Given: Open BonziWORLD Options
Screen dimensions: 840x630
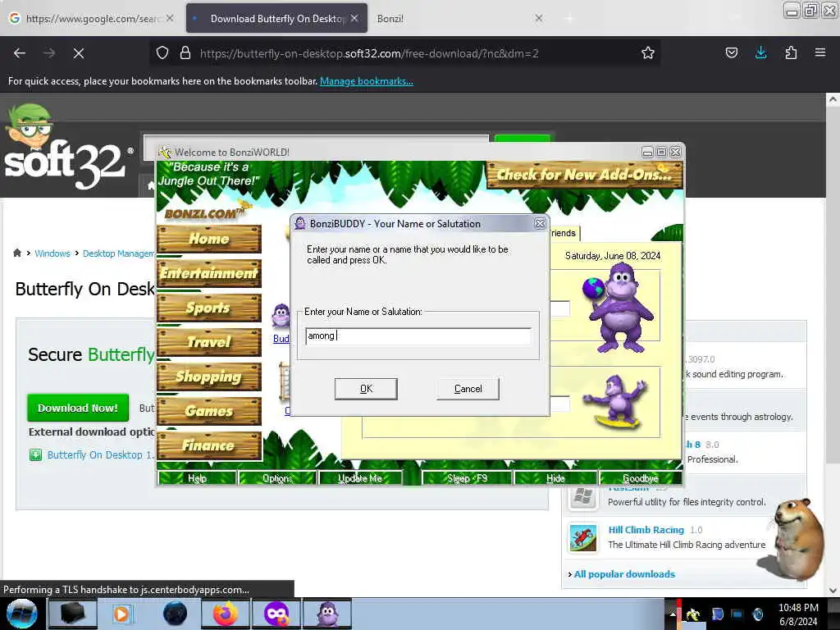Looking at the screenshot, I should tap(277, 478).
